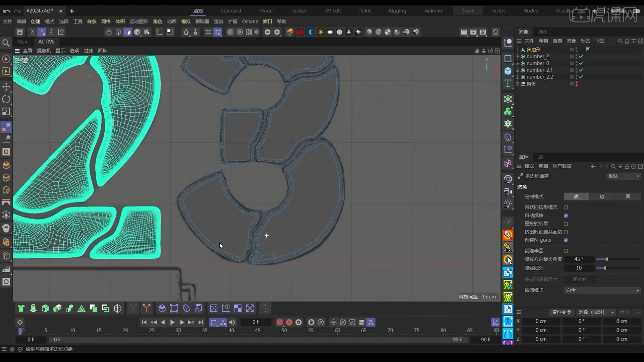
Task: Toggle 创建半圆 checkbox
Action: click(x=566, y=251)
